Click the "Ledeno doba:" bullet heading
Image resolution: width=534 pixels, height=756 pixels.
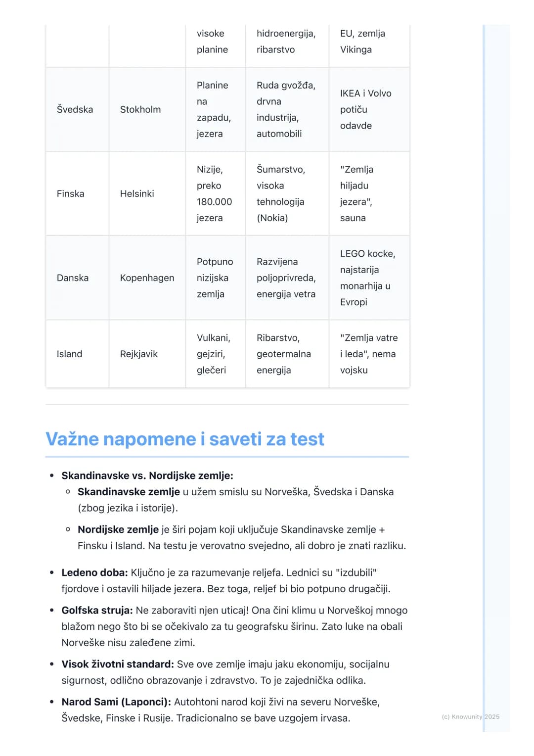click(94, 572)
